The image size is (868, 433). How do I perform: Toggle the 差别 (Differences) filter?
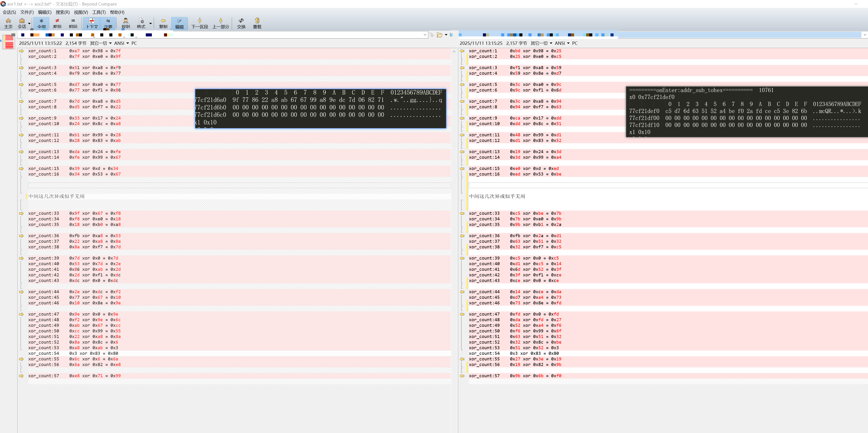[57, 23]
